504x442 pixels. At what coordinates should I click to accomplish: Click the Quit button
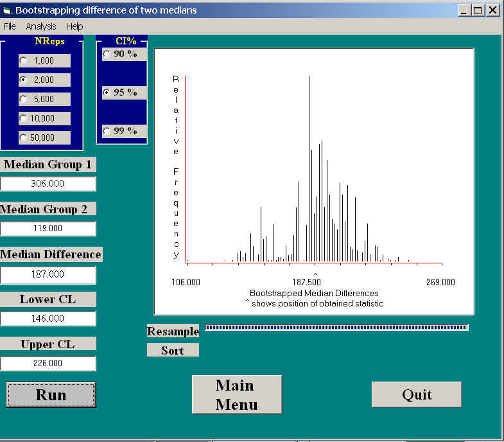tap(416, 394)
